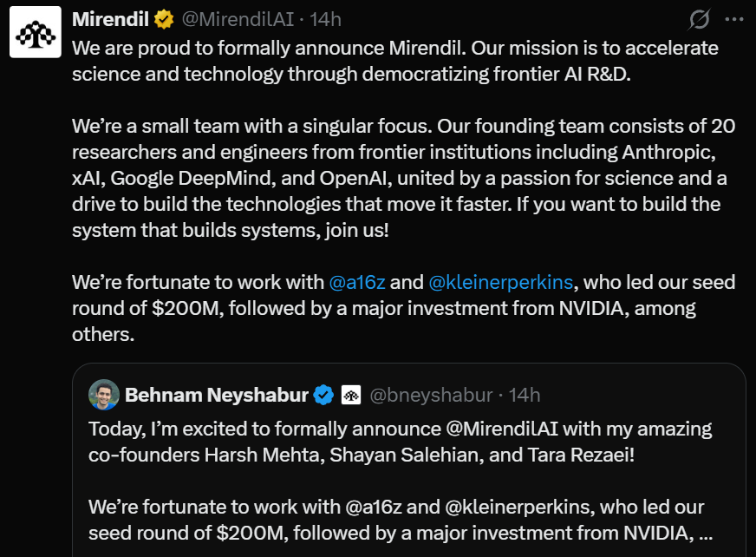Open the Mirendil tree logo profile picture

pyautogui.click(x=36, y=32)
